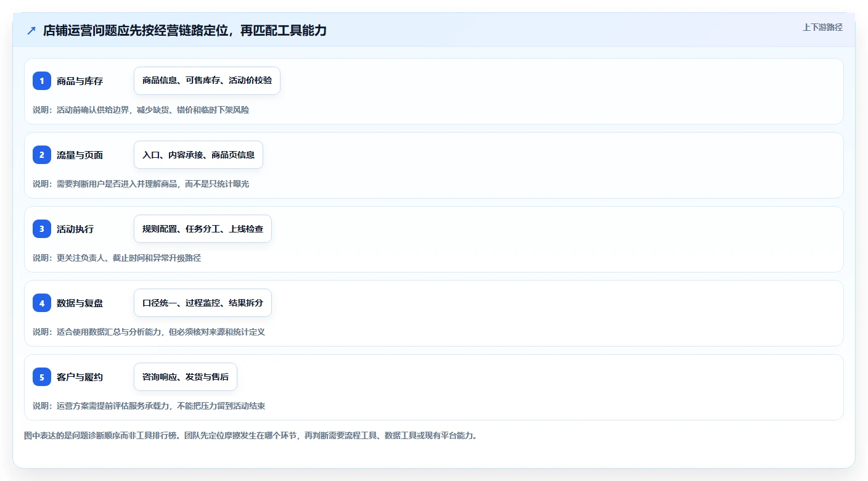
Task: Click the note about 需要判断用户是否进入并理解商品
Action: click(141, 184)
